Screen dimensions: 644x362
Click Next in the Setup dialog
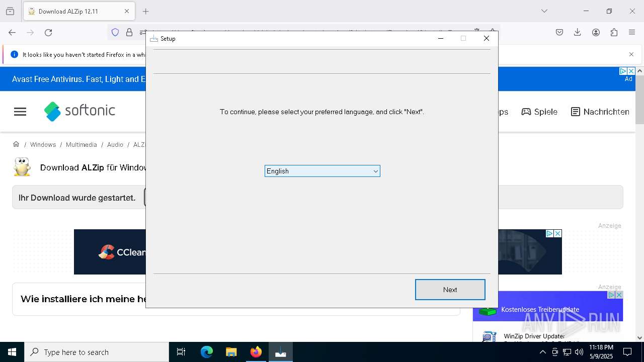click(x=450, y=290)
